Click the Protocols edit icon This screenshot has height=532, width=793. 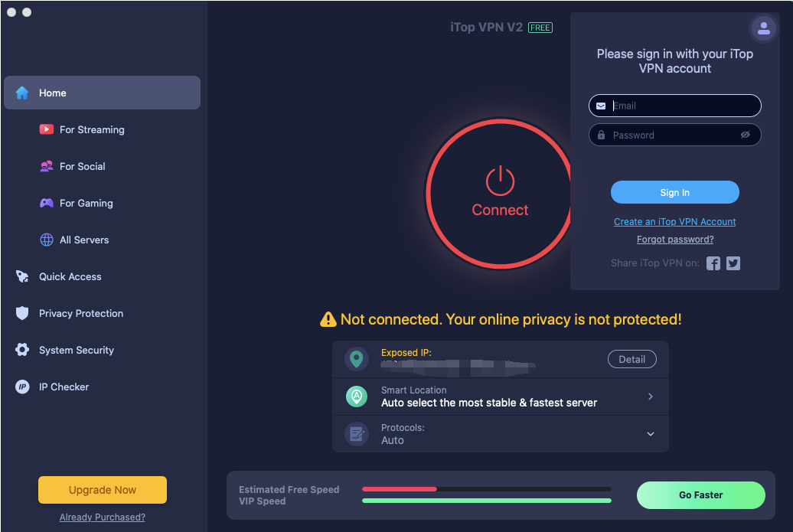pos(357,434)
